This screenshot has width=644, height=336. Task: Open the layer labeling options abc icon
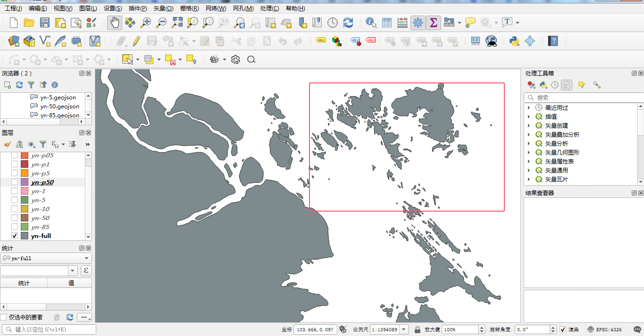pyautogui.click(x=321, y=41)
